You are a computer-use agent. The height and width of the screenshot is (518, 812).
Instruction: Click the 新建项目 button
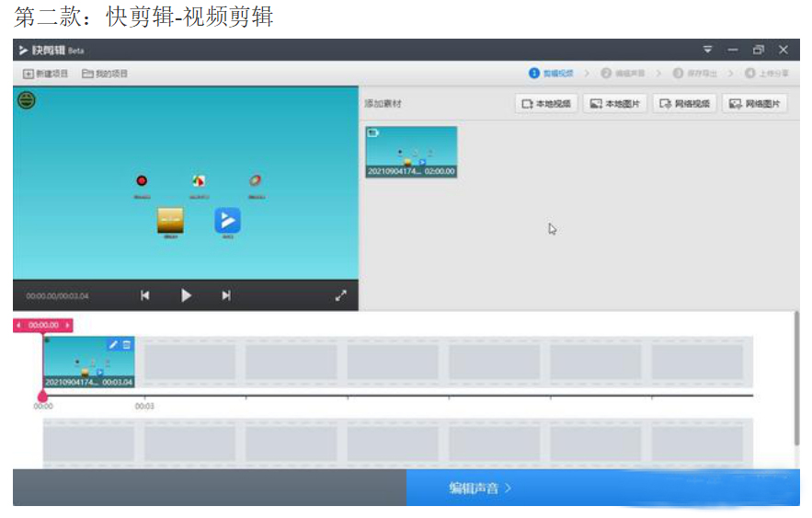click(46, 74)
